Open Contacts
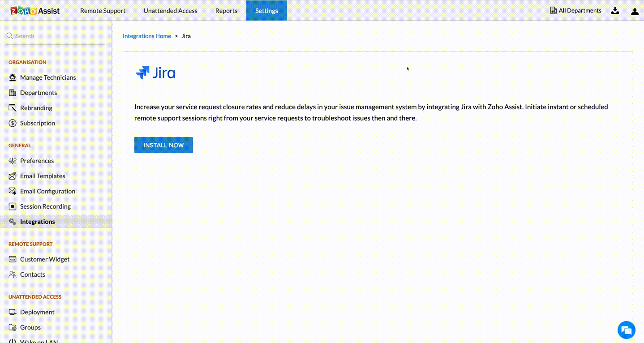This screenshot has height=343, width=644. coord(33,274)
